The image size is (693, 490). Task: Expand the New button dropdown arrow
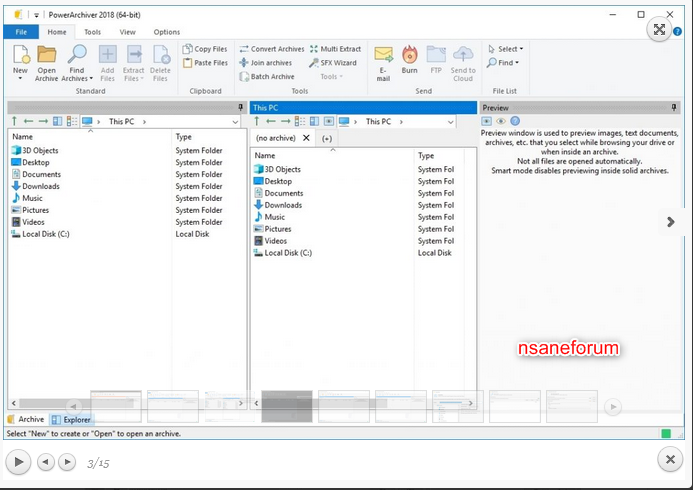[x=20, y=79]
